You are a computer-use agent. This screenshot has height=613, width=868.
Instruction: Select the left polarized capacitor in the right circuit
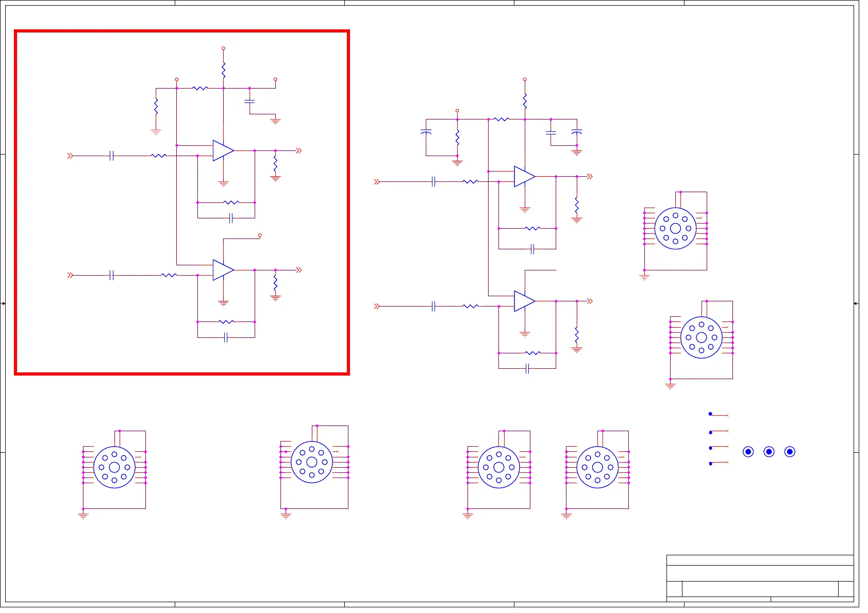click(x=426, y=132)
